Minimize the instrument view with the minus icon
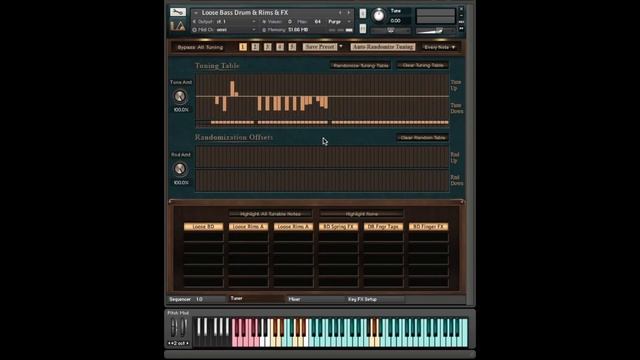The width and height of the screenshot is (640, 360). (x=461, y=16)
